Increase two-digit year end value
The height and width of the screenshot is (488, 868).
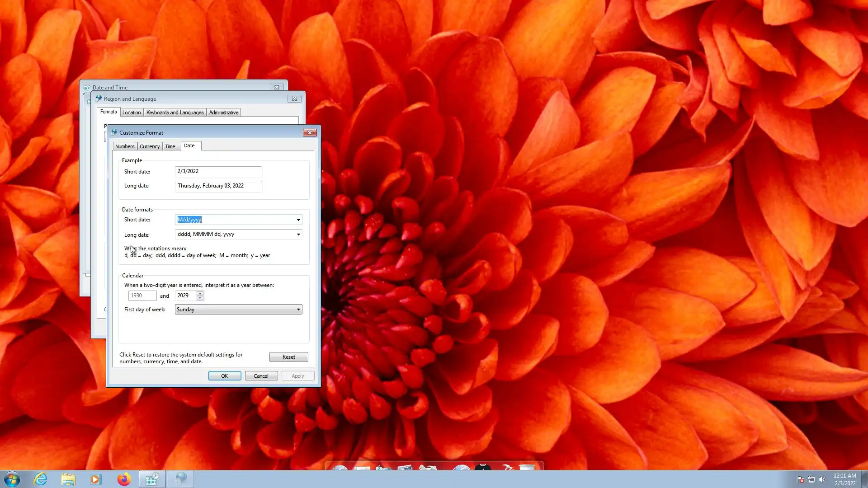click(x=200, y=293)
